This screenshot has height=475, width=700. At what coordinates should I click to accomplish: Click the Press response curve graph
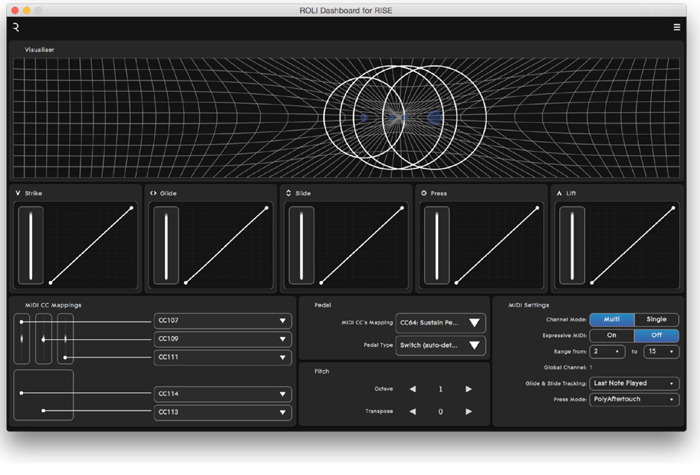coord(497,246)
